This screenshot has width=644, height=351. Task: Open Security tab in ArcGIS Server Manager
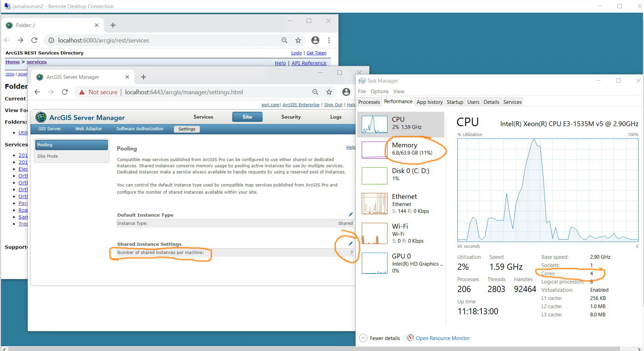point(291,117)
